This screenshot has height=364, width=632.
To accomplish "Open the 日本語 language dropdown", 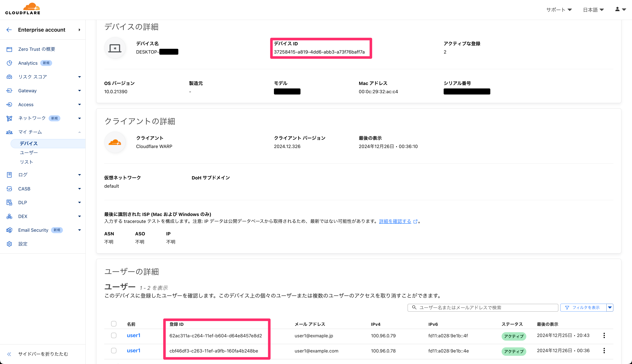I will tap(593, 10).
